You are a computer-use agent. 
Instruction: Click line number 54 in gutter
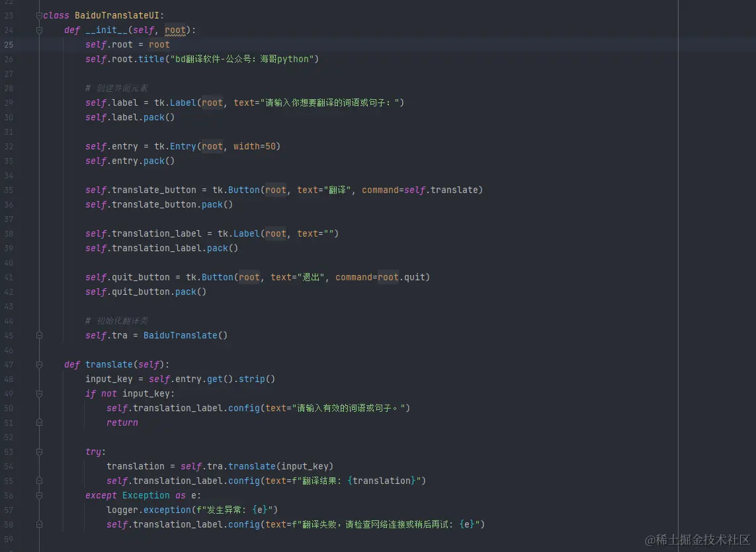pyautogui.click(x=9, y=466)
